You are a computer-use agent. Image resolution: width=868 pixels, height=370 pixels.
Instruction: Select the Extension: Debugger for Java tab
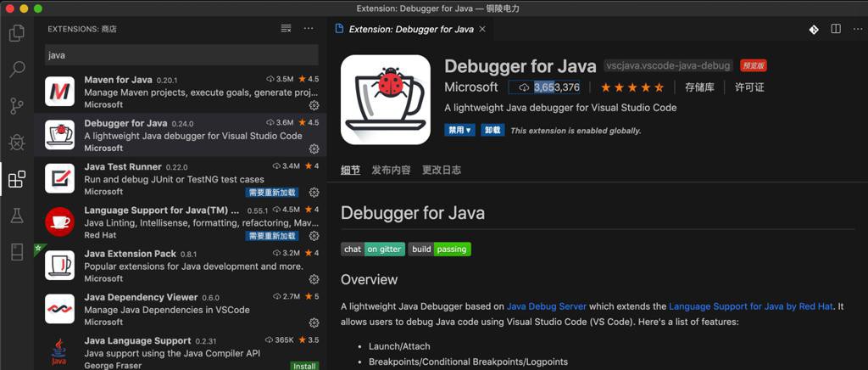(410, 29)
